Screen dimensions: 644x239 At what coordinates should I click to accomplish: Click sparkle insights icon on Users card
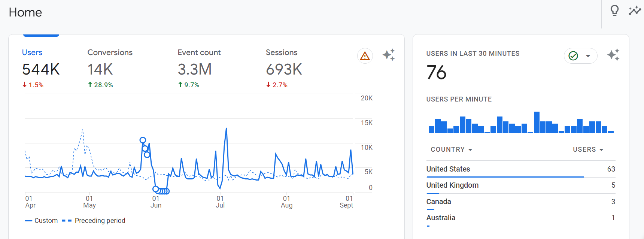pos(389,55)
